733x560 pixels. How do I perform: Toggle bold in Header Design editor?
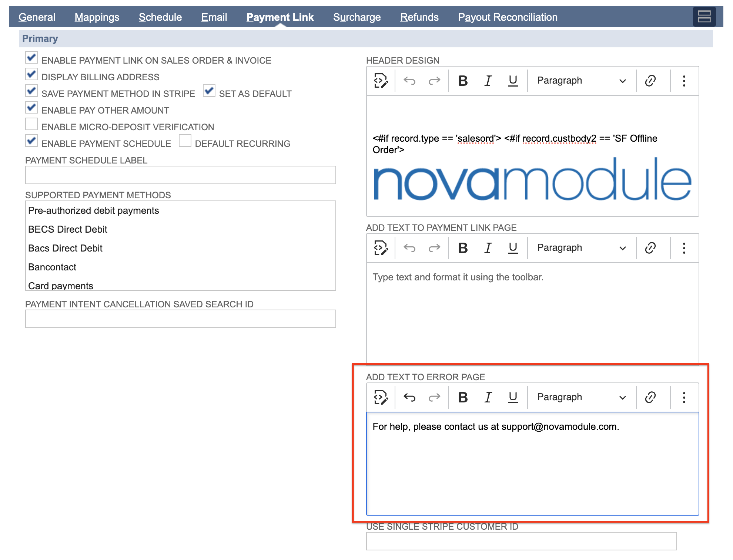[x=463, y=81]
